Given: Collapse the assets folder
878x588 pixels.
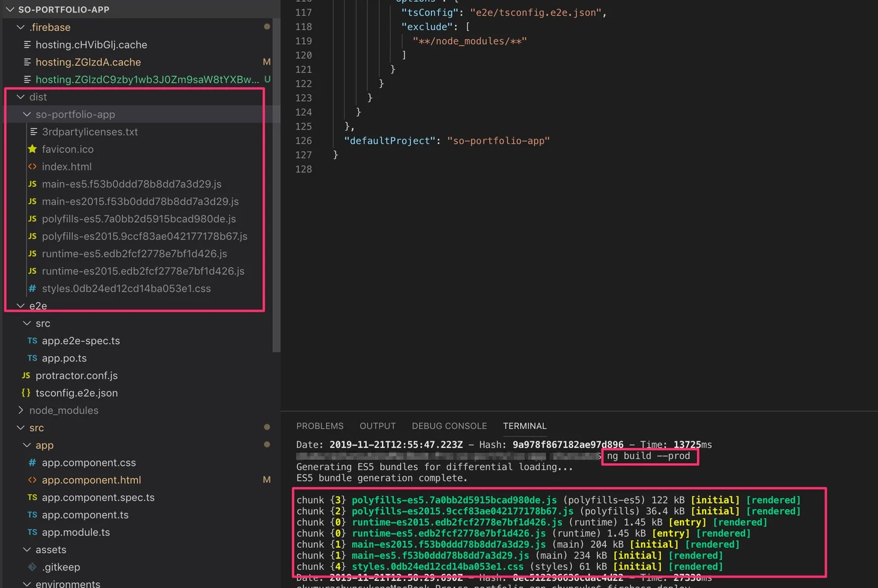Looking at the screenshot, I should pyautogui.click(x=27, y=550).
